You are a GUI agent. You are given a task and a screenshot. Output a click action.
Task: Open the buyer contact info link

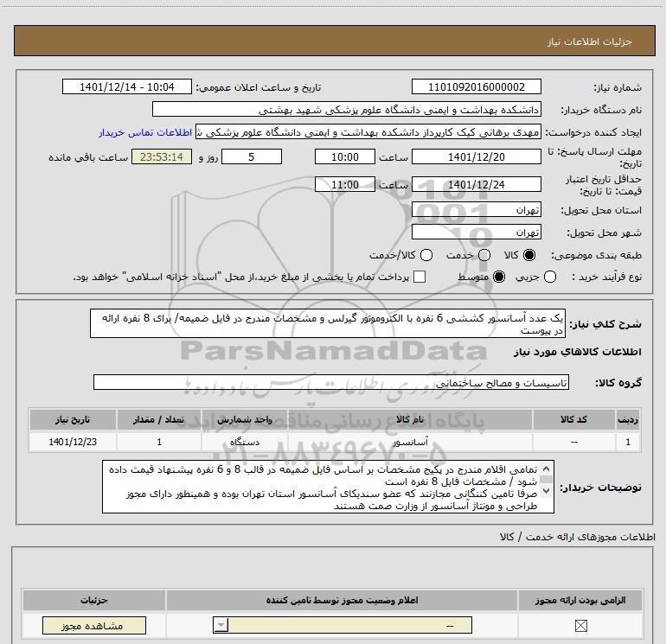coord(145,132)
